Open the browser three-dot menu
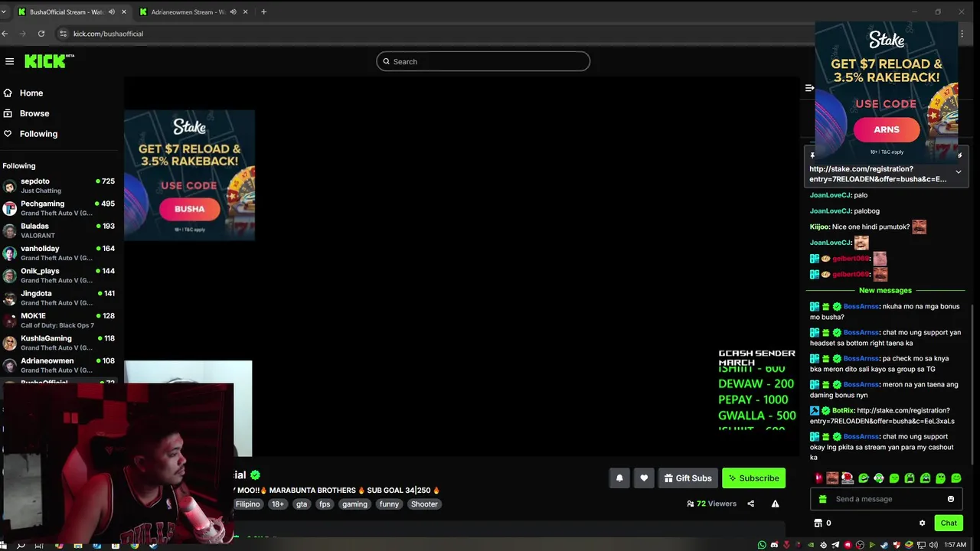Screen dimensions: 980x551 (x=962, y=34)
